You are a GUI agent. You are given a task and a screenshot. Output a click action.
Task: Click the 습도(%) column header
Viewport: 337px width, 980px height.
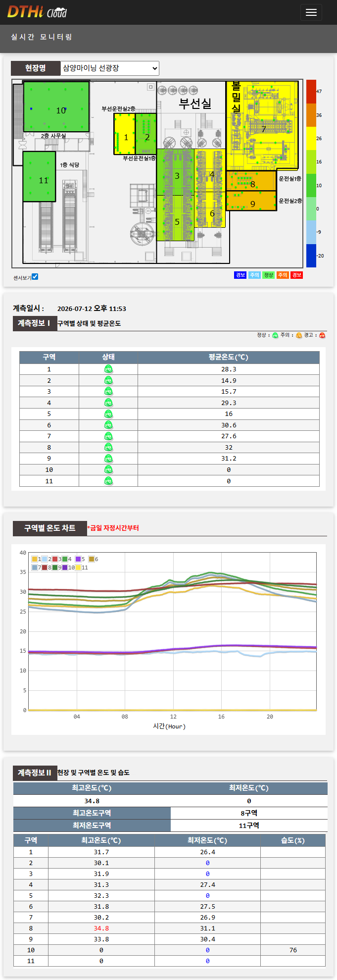click(293, 840)
